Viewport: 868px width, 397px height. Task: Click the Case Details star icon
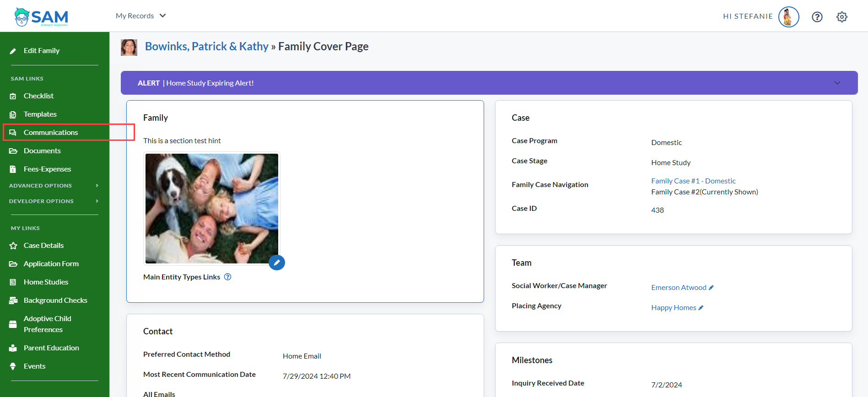pos(13,246)
